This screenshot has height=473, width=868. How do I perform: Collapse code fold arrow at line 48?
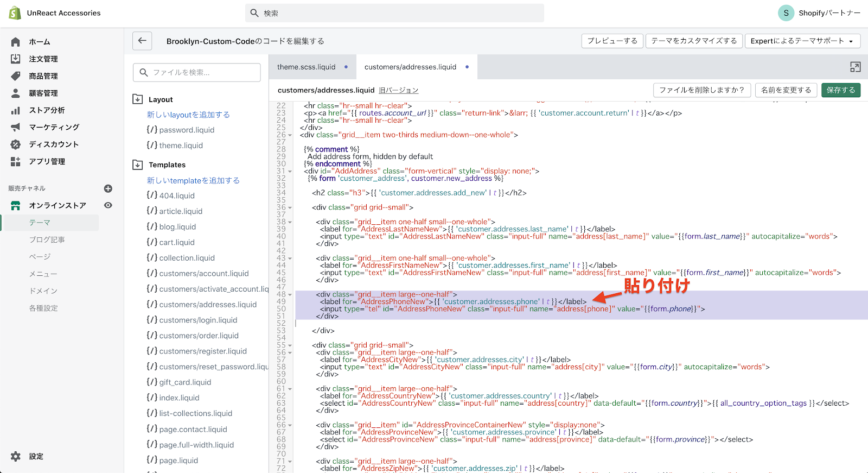(x=290, y=295)
